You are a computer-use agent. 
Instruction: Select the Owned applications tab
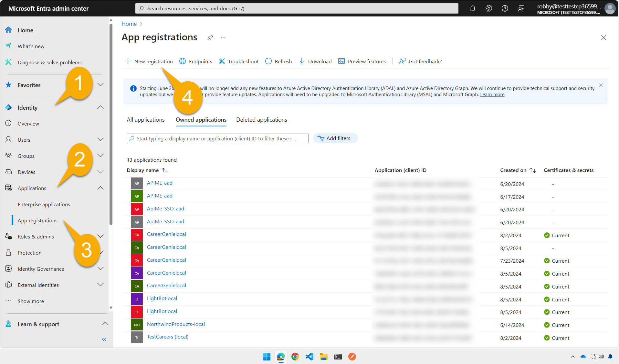(x=201, y=120)
